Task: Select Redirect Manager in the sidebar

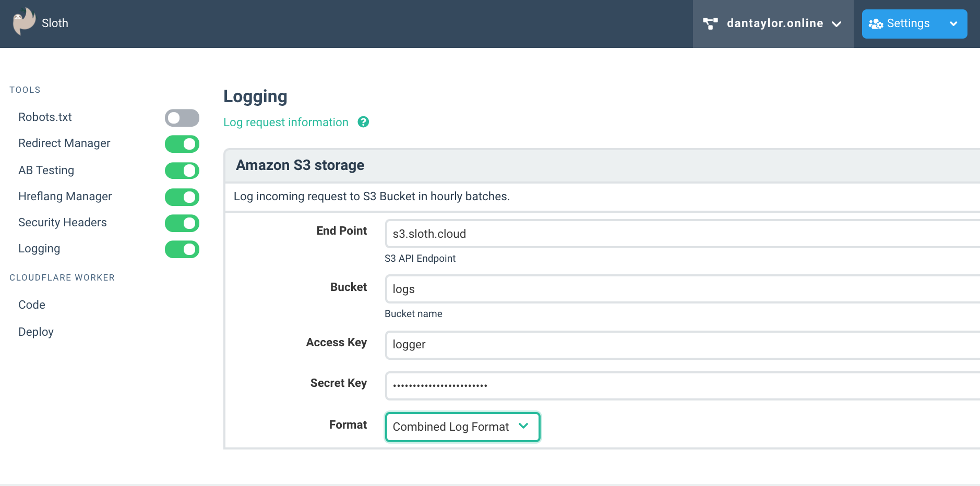Action: tap(64, 143)
